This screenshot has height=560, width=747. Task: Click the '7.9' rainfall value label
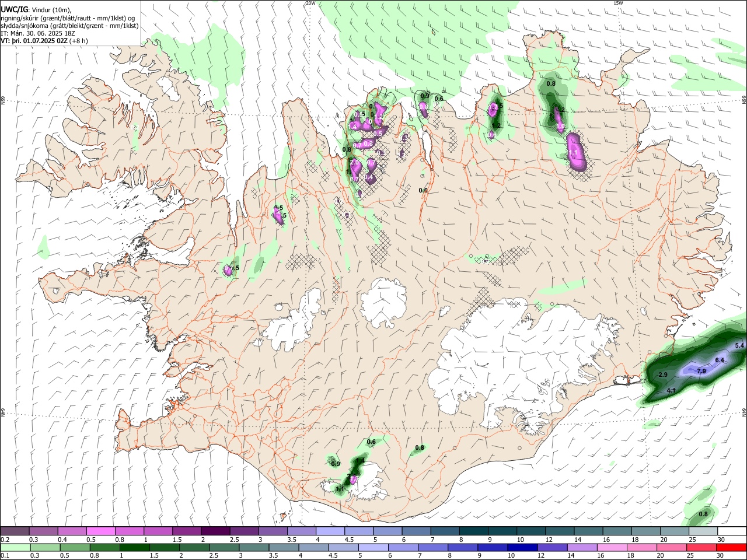(701, 372)
